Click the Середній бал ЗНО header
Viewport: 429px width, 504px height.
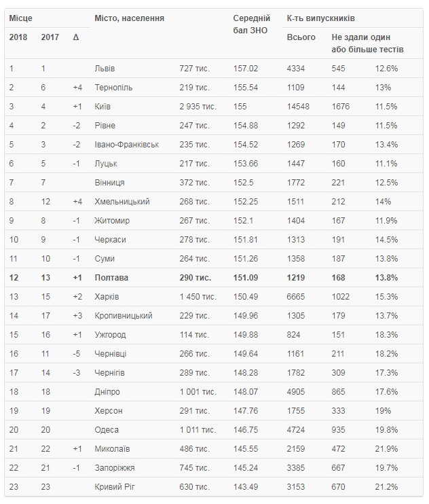coord(251,24)
